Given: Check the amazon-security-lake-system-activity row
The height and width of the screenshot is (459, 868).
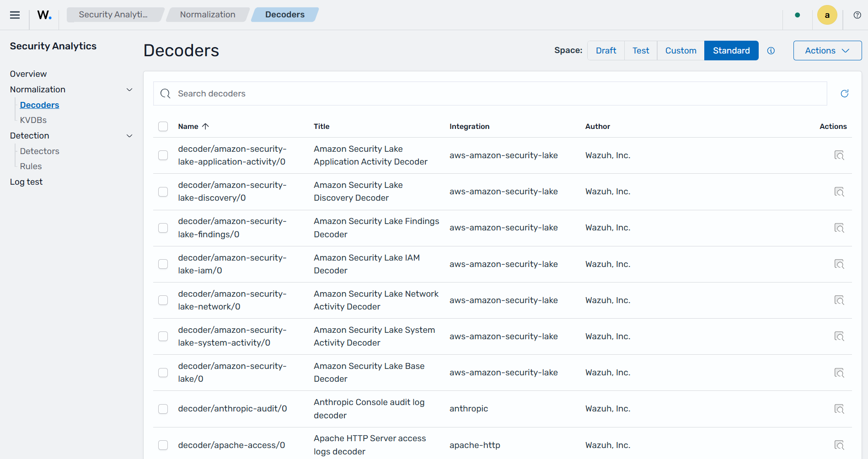Looking at the screenshot, I should 163,336.
